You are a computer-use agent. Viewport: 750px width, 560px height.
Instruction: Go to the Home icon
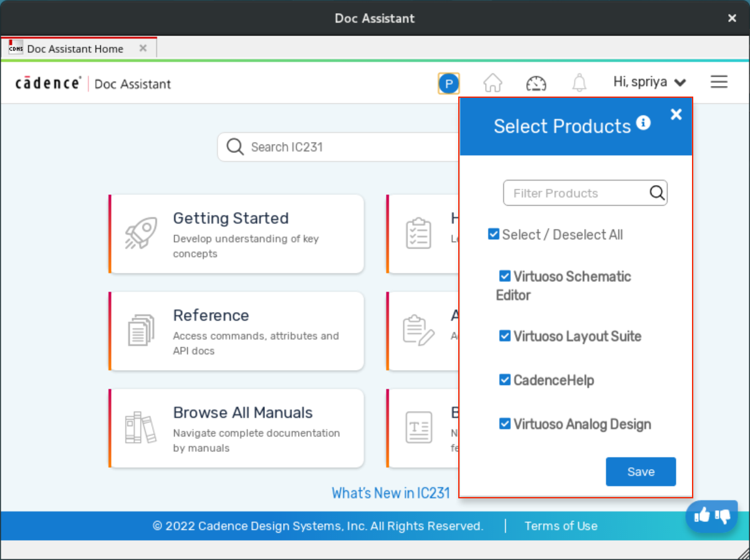[x=493, y=83]
